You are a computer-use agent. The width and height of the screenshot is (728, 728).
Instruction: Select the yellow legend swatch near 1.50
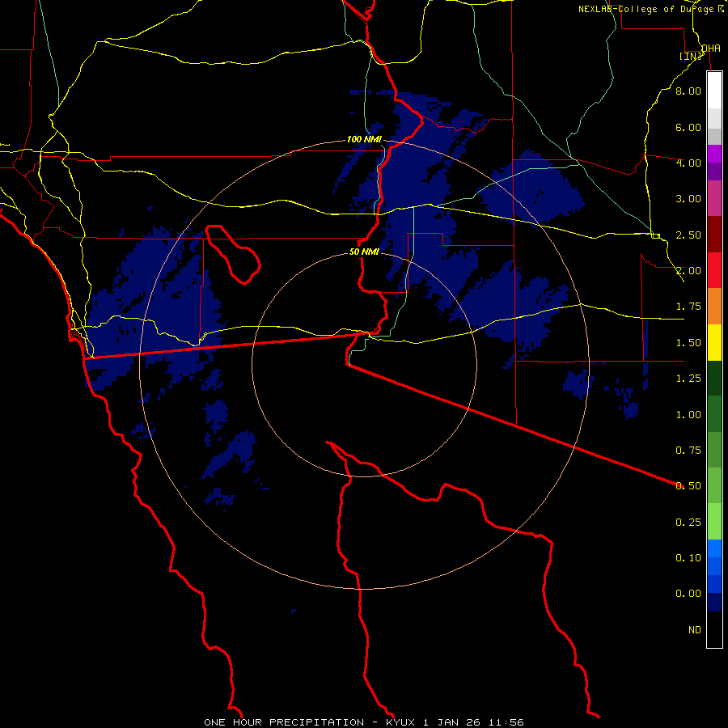[x=714, y=342]
